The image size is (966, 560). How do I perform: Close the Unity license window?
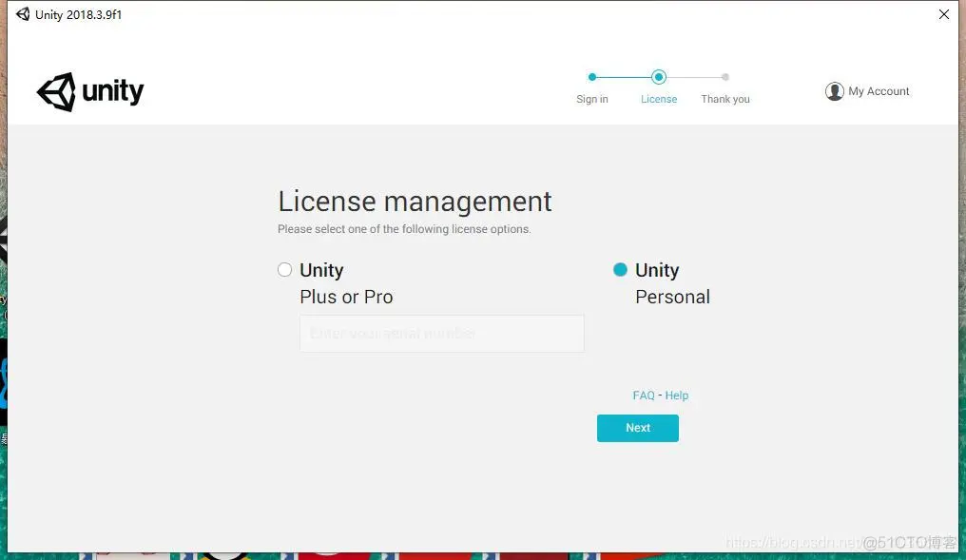point(944,14)
